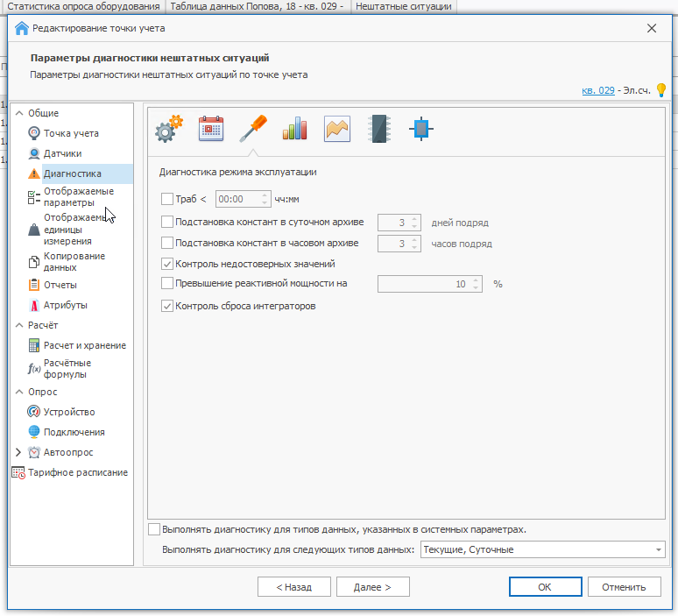Click the yellow light bulb hint icon
The image size is (678, 616).
coord(661,90)
